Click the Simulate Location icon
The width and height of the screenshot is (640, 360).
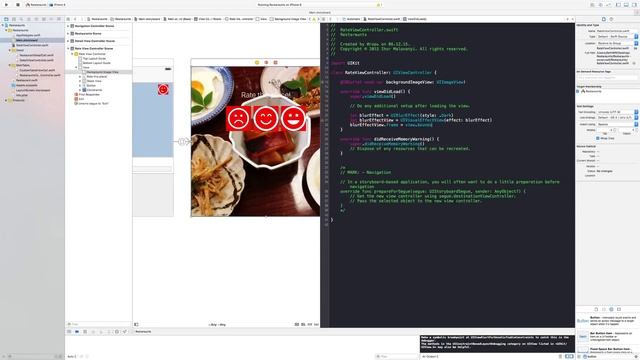(x=125, y=331)
